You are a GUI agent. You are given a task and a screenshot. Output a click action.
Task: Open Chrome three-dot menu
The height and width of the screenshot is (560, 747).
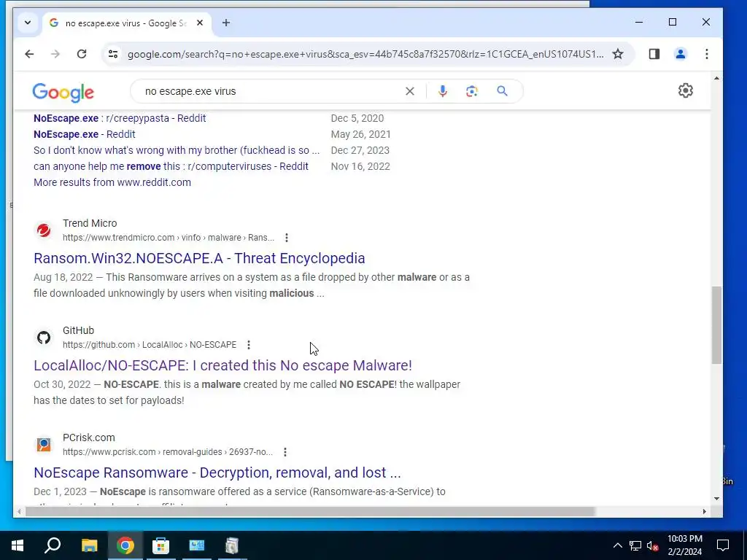coord(706,54)
